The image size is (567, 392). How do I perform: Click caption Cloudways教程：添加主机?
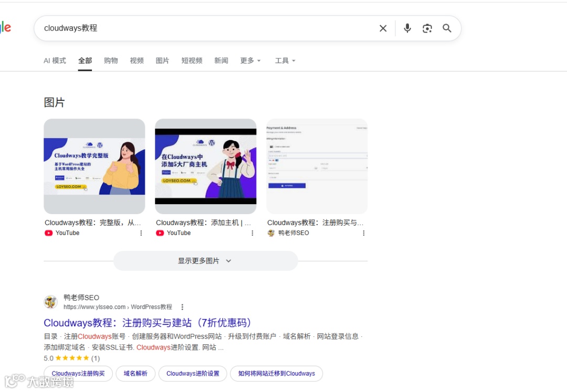point(203,223)
